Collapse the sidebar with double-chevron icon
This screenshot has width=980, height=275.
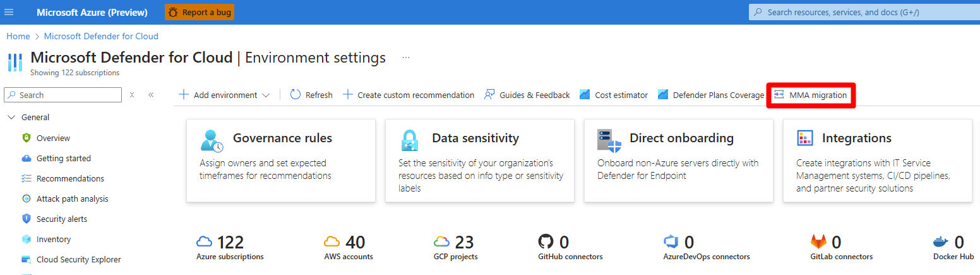151,95
